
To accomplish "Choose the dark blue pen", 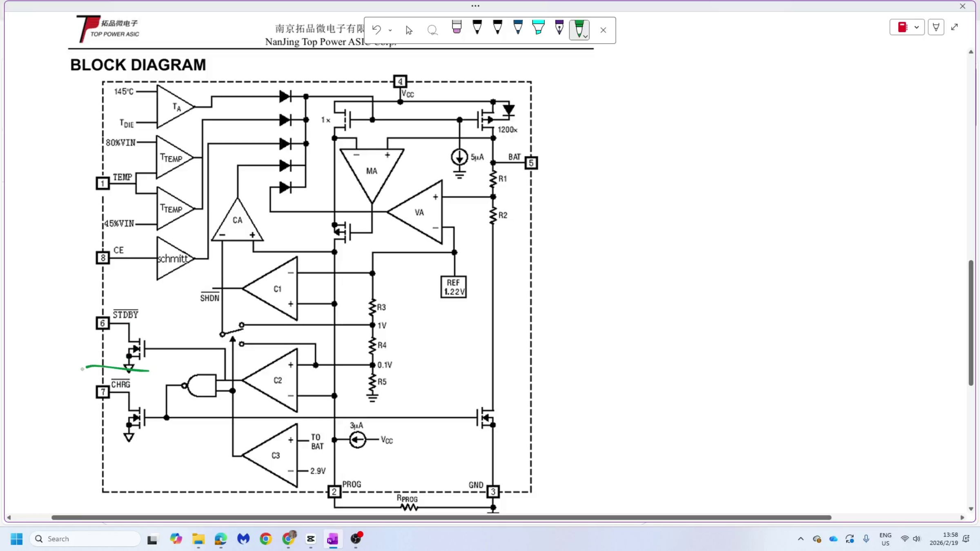I will pyautogui.click(x=518, y=27).
